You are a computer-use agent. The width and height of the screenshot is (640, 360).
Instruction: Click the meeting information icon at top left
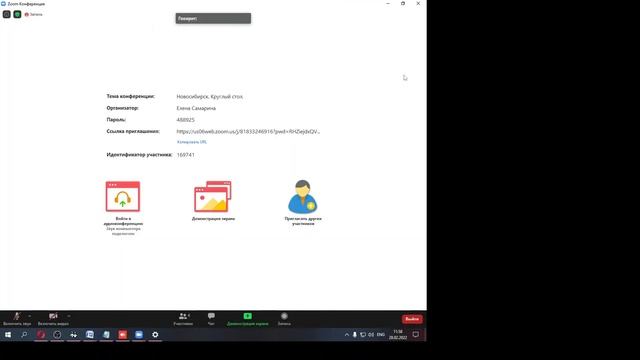point(7,14)
